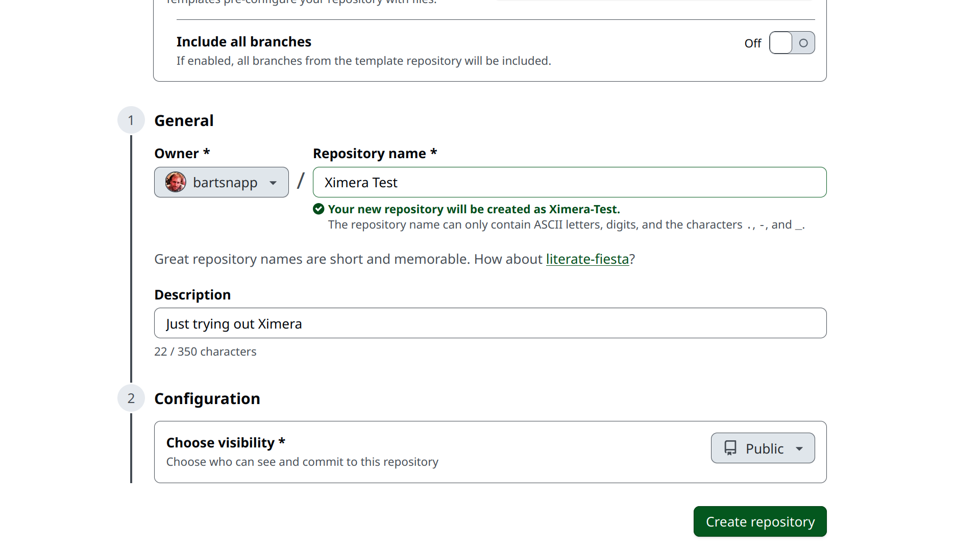Use the suggested name literate-fiesta link

click(x=587, y=259)
